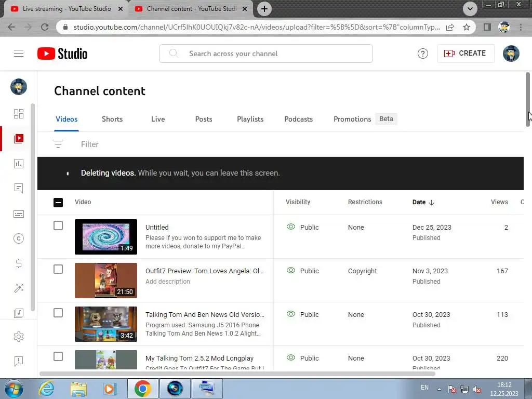This screenshot has height=399, width=532.
Task: Click the browser address bar URL
Action: [257, 27]
